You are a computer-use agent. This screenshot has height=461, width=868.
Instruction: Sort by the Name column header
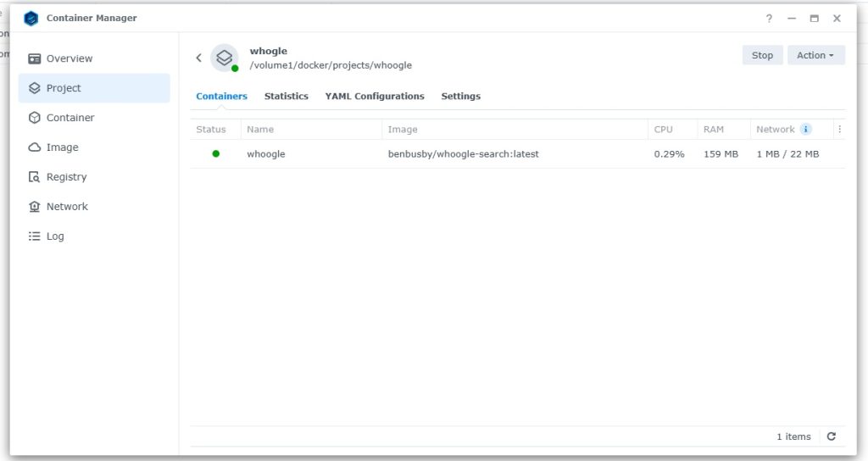[311, 130]
